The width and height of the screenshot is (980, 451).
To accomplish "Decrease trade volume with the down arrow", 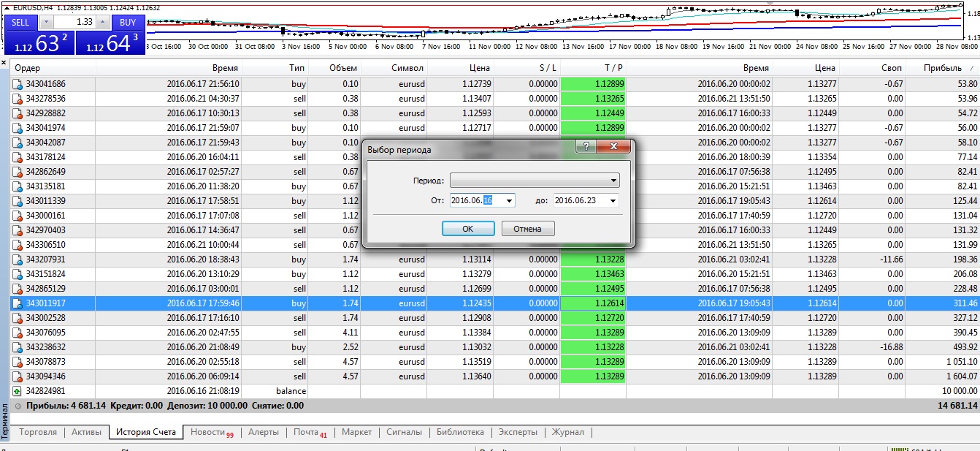I will click(x=47, y=22).
